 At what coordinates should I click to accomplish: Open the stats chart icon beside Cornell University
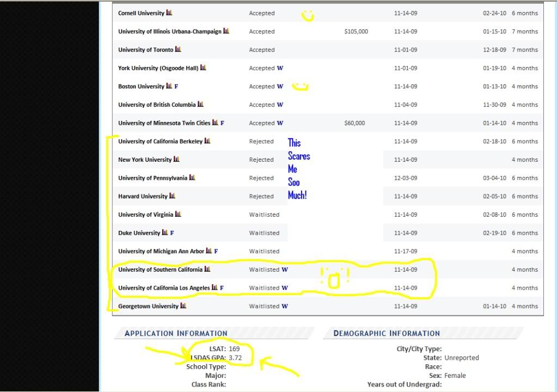tap(169, 13)
